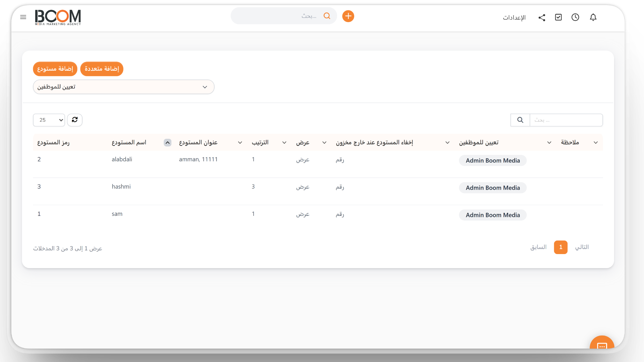Click the orange search magnifier icon
The image size is (644, 362).
tap(327, 16)
